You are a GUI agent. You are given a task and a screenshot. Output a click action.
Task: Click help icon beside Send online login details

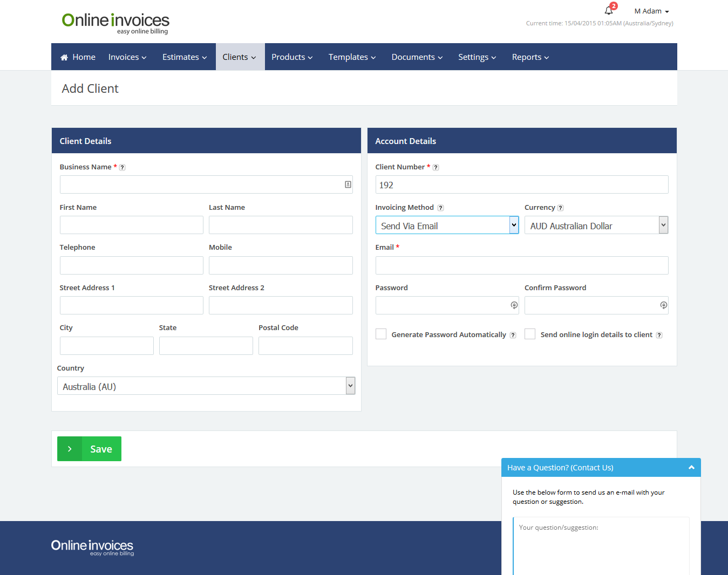tap(659, 336)
